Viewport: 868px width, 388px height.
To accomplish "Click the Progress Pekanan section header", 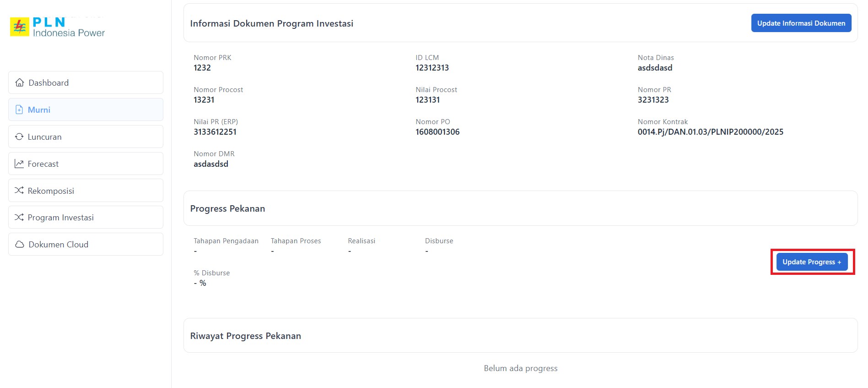I will (x=227, y=208).
